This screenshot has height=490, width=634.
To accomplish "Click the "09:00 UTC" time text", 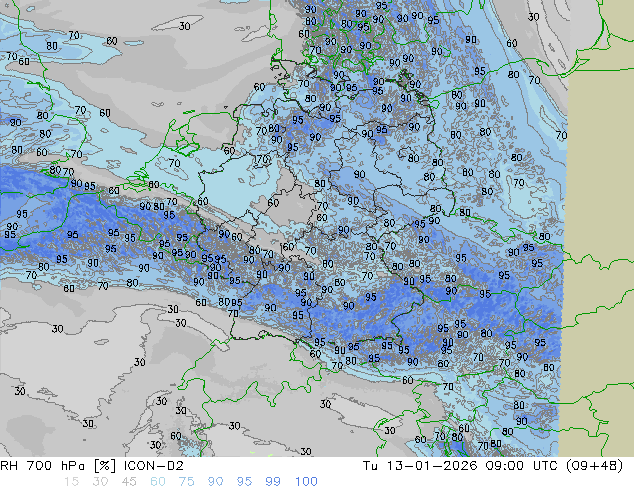I will tap(521, 466).
